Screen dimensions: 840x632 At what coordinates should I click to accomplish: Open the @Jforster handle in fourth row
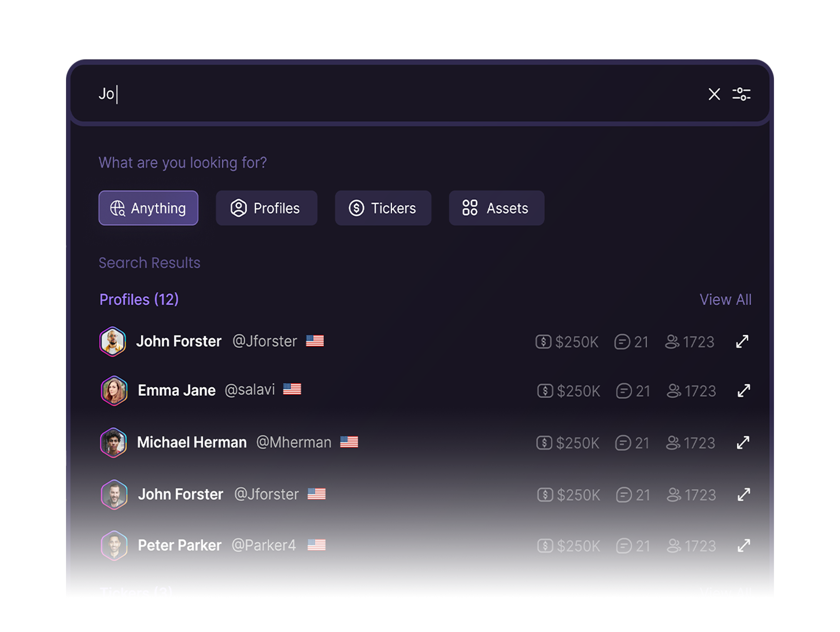point(267,494)
